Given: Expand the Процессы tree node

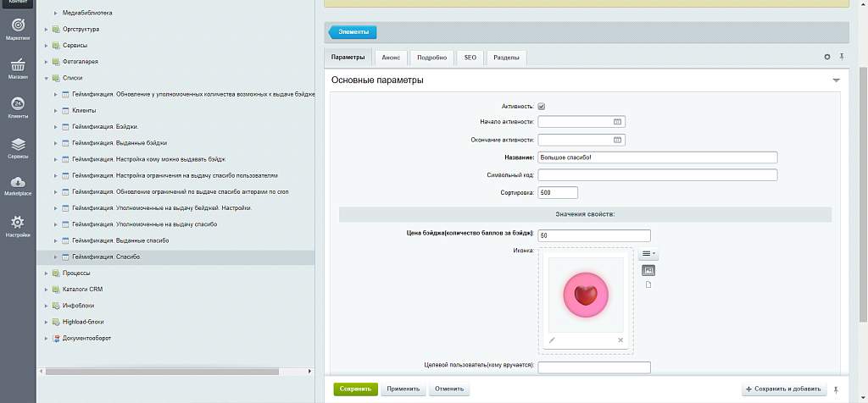Looking at the screenshot, I should click(46, 273).
